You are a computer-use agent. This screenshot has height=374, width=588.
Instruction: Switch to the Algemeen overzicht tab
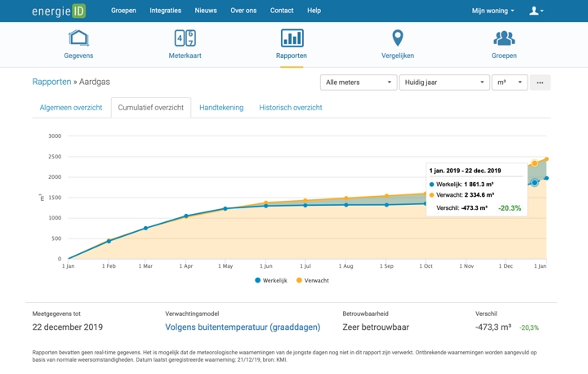pos(71,108)
